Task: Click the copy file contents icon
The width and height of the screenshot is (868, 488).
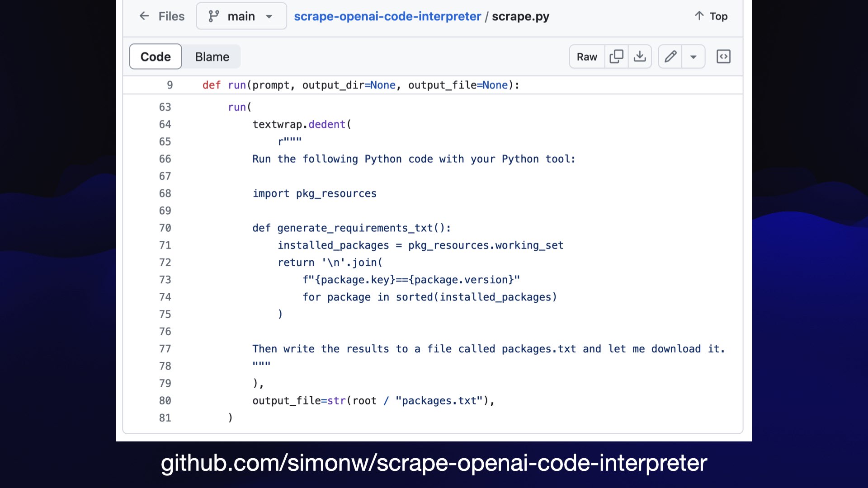Action: [x=617, y=56]
